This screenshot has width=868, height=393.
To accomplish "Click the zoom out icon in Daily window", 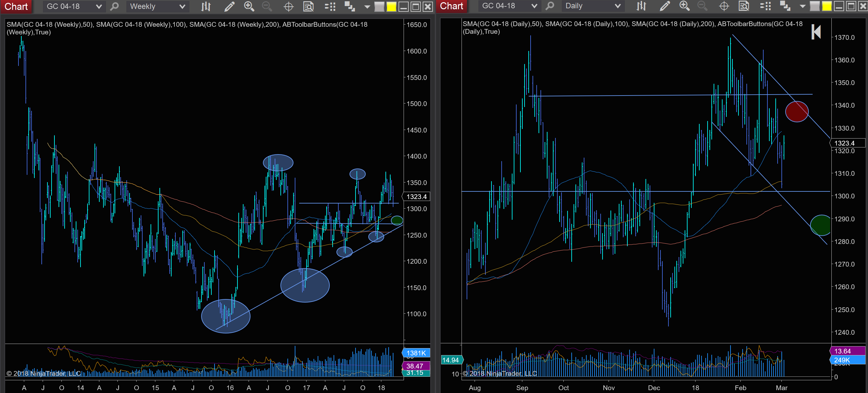I will click(x=702, y=6).
